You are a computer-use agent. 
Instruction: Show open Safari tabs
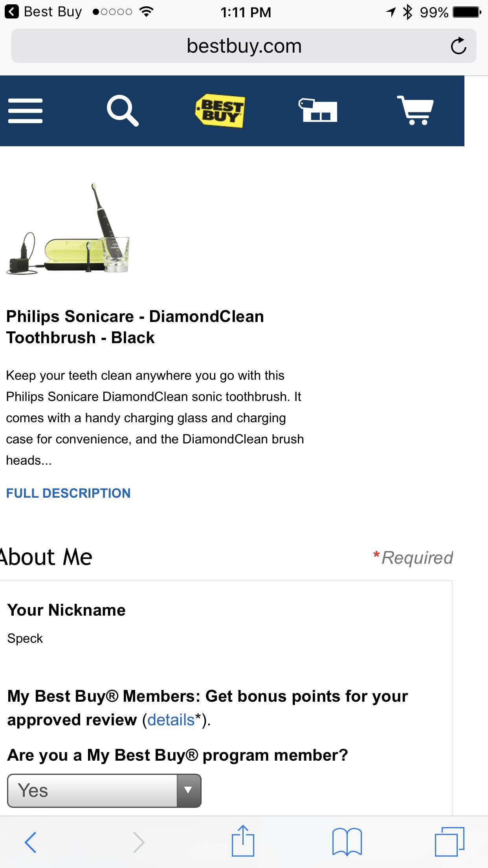pyautogui.click(x=449, y=842)
